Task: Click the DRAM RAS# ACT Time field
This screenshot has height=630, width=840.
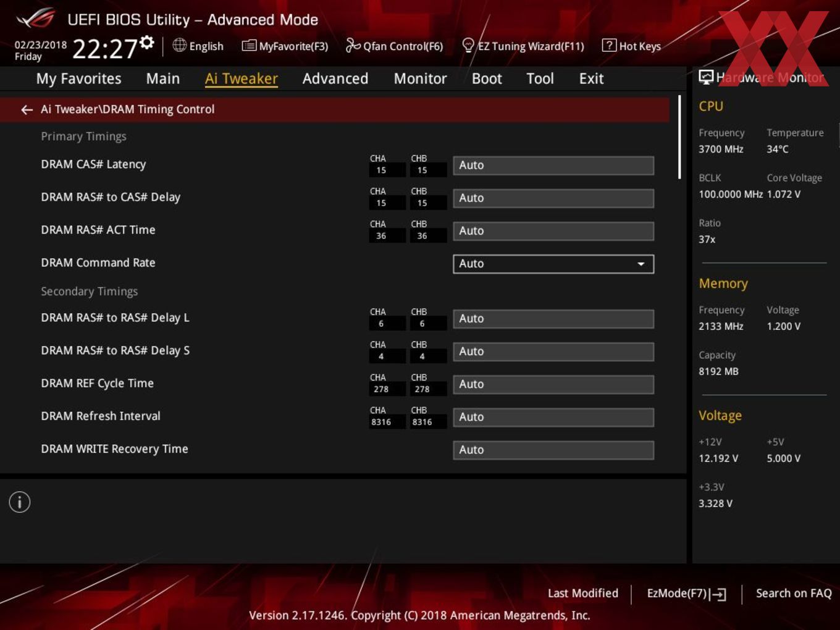Action: 553,231
